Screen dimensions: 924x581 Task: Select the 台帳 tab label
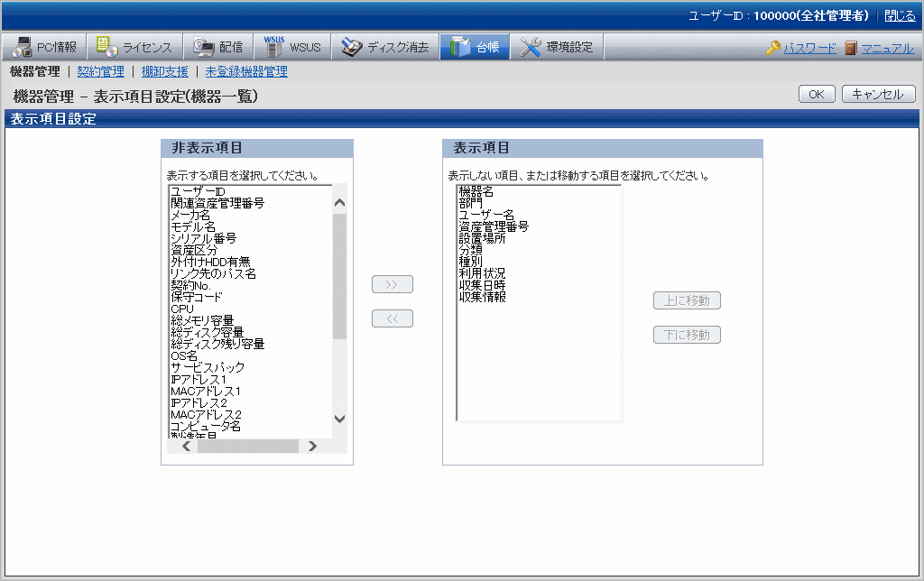(487, 47)
